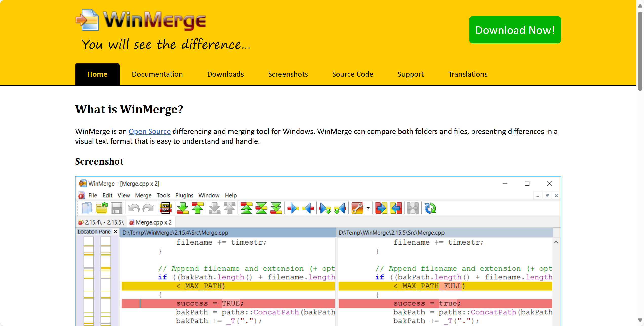The image size is (644, 326).
Task: Toggle the Location Pane visibility
Action: point(116,232)
